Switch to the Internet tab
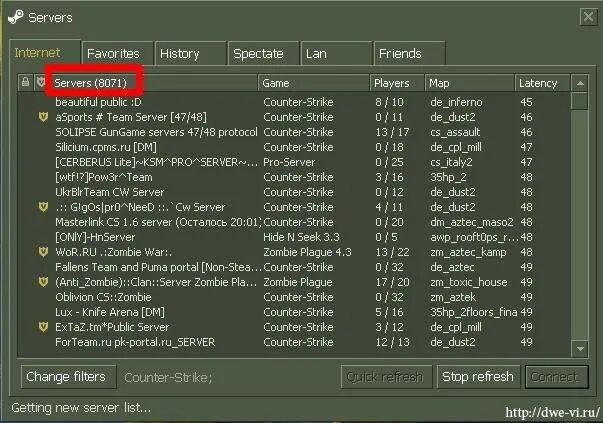The image size is (603, 423). (45, 52)
